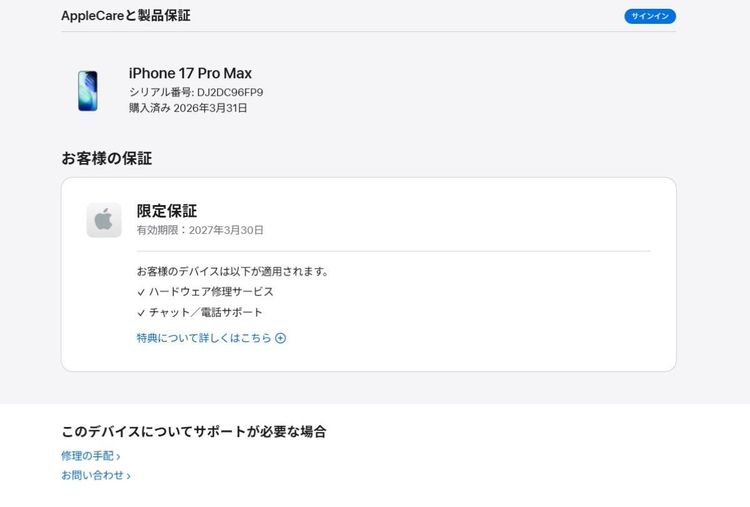Click the Apple logo icon beside 限定保証
Viewport: 750px width, 507px height.
pos(104,220)
